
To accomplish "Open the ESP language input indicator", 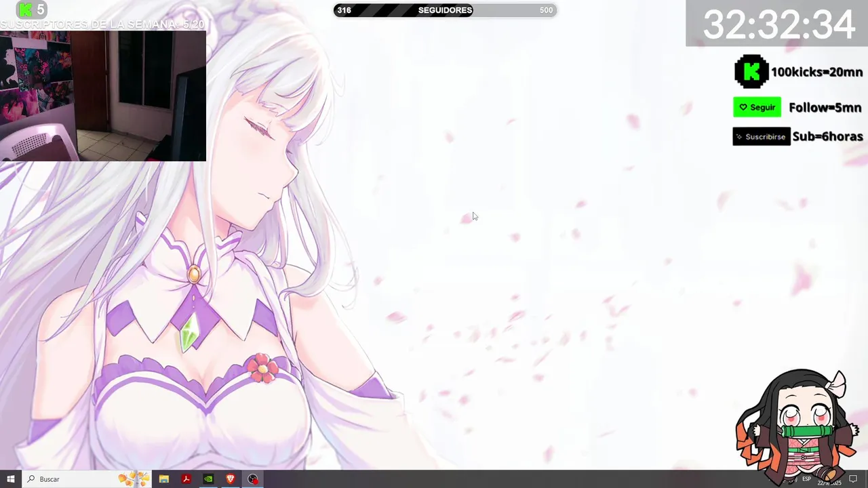I will click(x=807, y=479).
